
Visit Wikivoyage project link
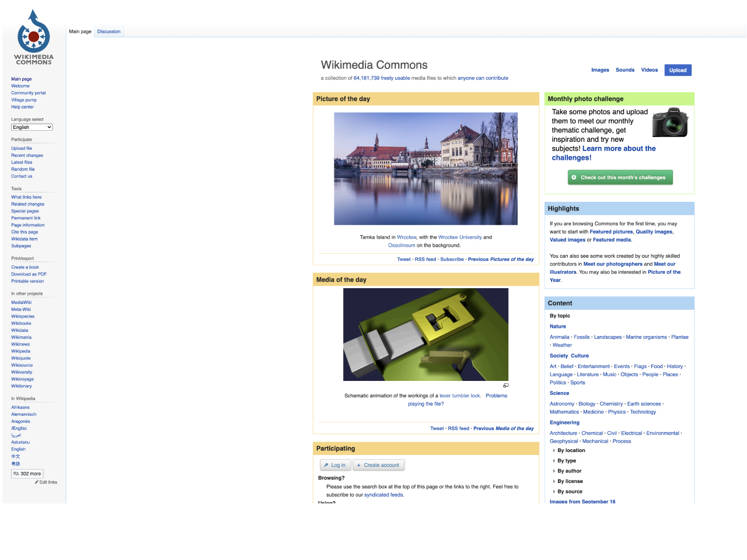point(22,379)
